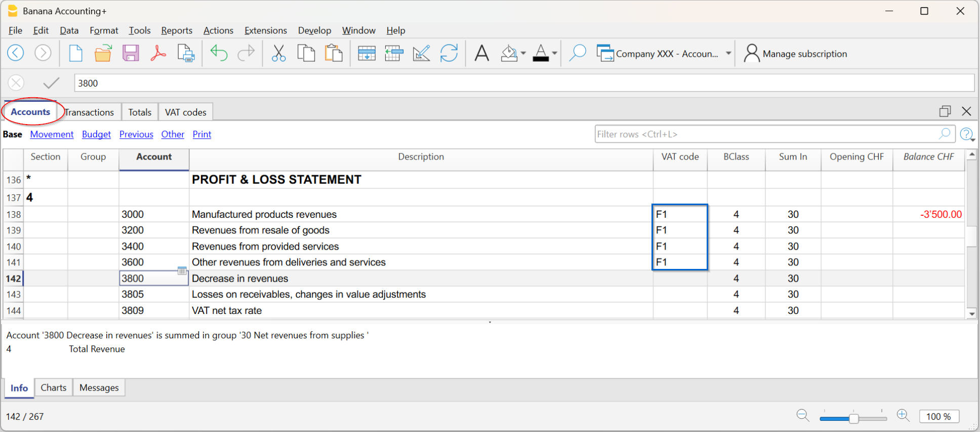Open the Develop menu
Image resolution: width=980 pixels, height=432 pixels.
coord(314,30)
